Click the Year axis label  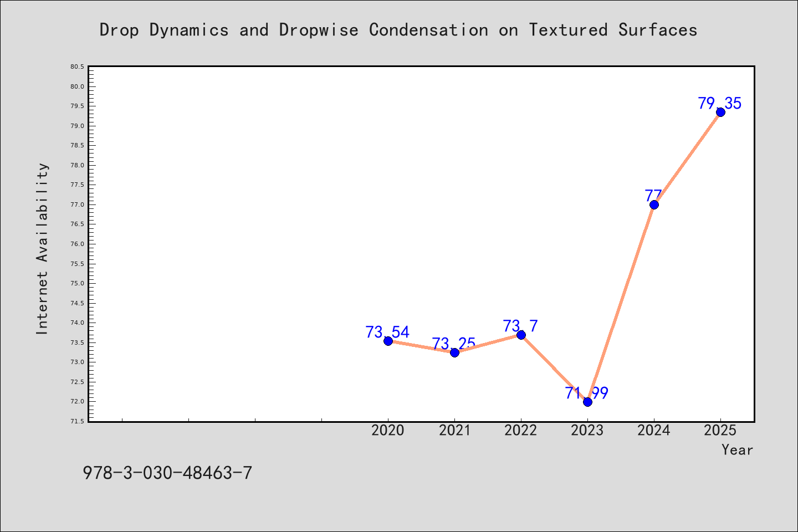(x=738, y=450)
